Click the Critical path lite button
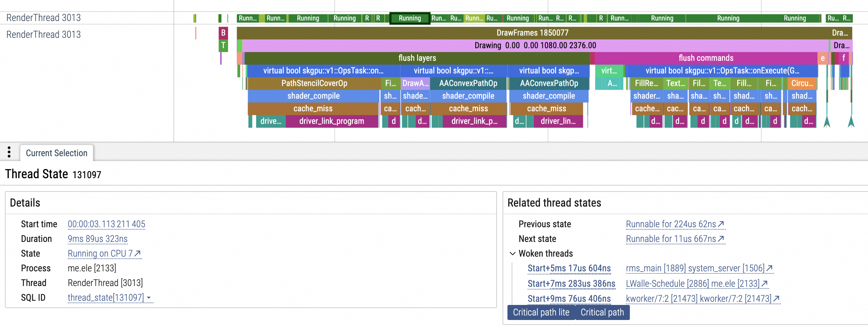 click(541, 312)
